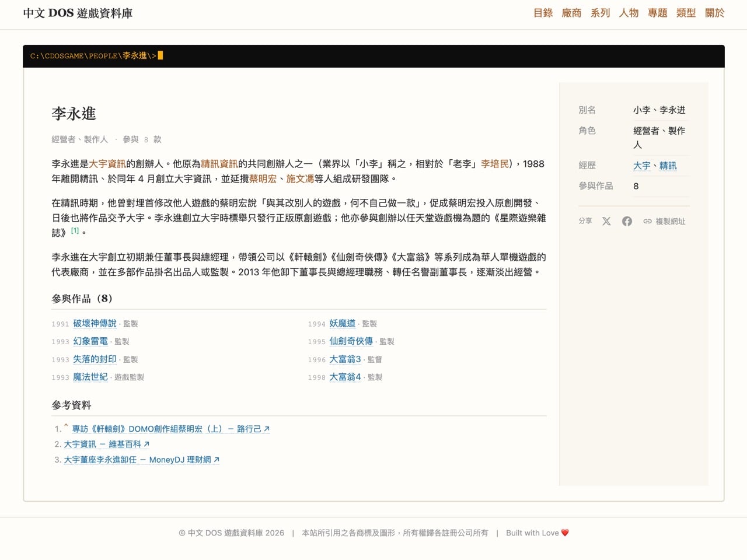This screenshot has height=560, width=747.
Task: Follow the 大宇資訊 link in first paragraph
Action: [107, 164]
